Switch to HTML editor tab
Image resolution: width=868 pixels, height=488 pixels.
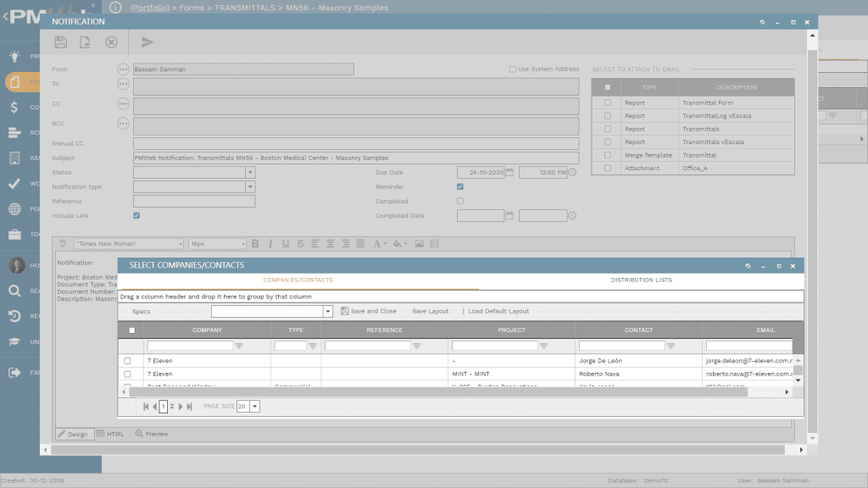(110, 435)
